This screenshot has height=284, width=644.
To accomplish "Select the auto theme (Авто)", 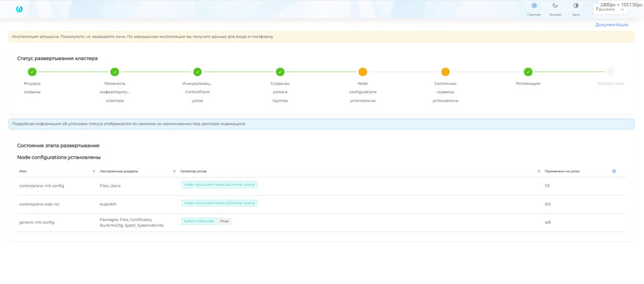I will click(x=576, y=6).
